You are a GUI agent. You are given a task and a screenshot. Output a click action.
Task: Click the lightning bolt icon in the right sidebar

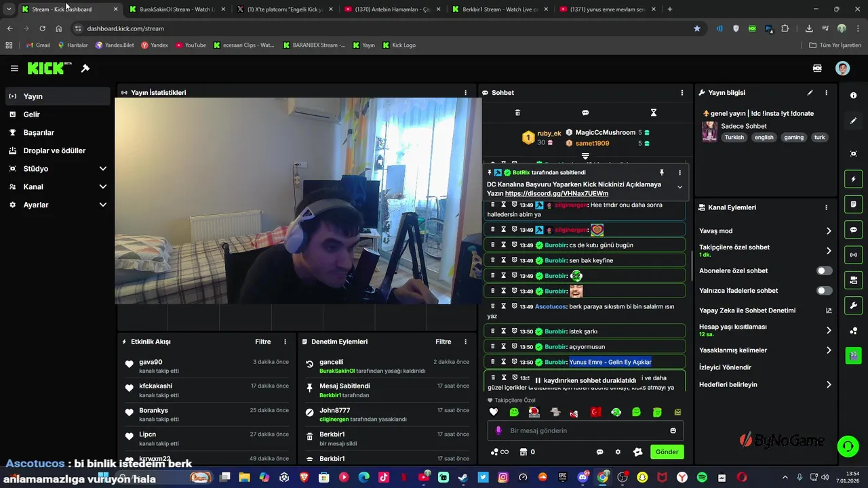853,180
